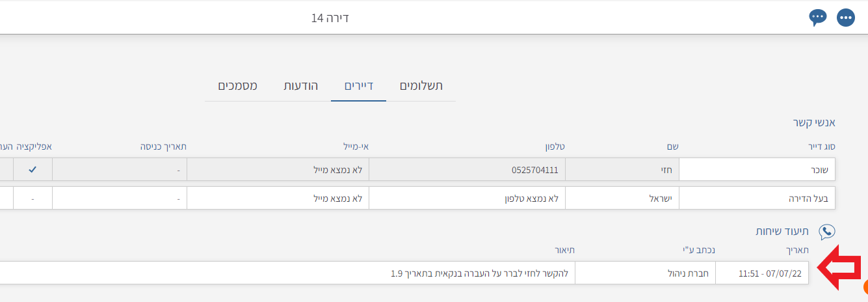Click the שוכר tenant type field
Screen dimensions: 868x302
pyautogui.click(x=757, y=170)
